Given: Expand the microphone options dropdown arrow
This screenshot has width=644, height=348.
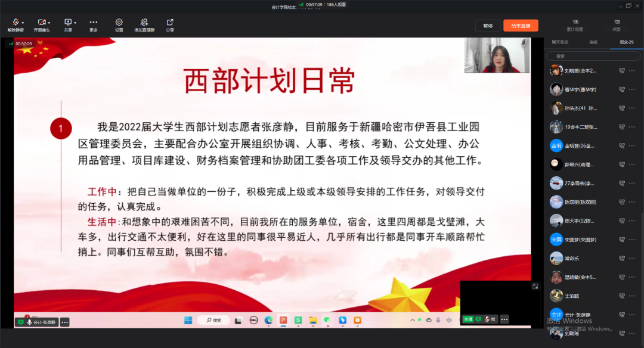Looking at the screenshot, I should [22, 23].
